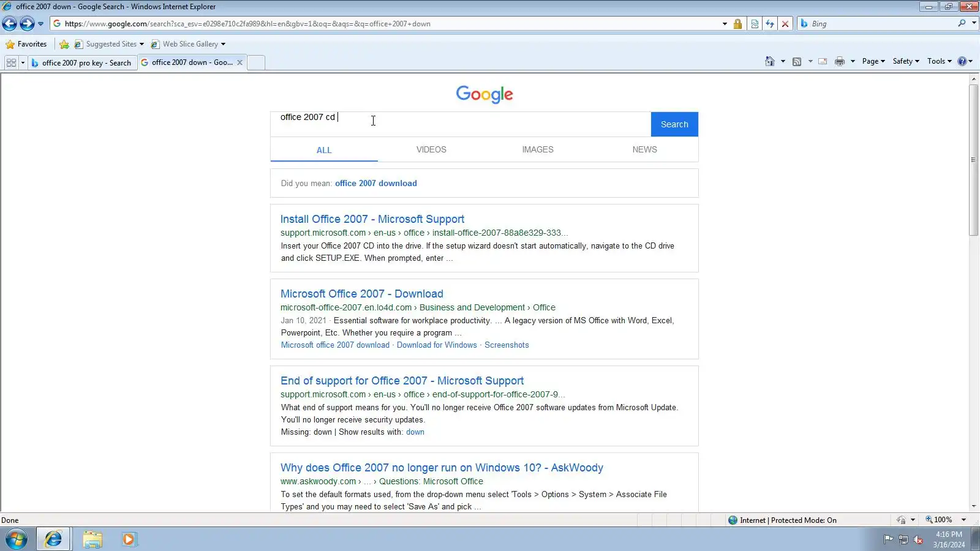The image size is (980, 551).
Task: Click the 'Microsoft office 2007 download' sublink
Action: tap(335, 345)
